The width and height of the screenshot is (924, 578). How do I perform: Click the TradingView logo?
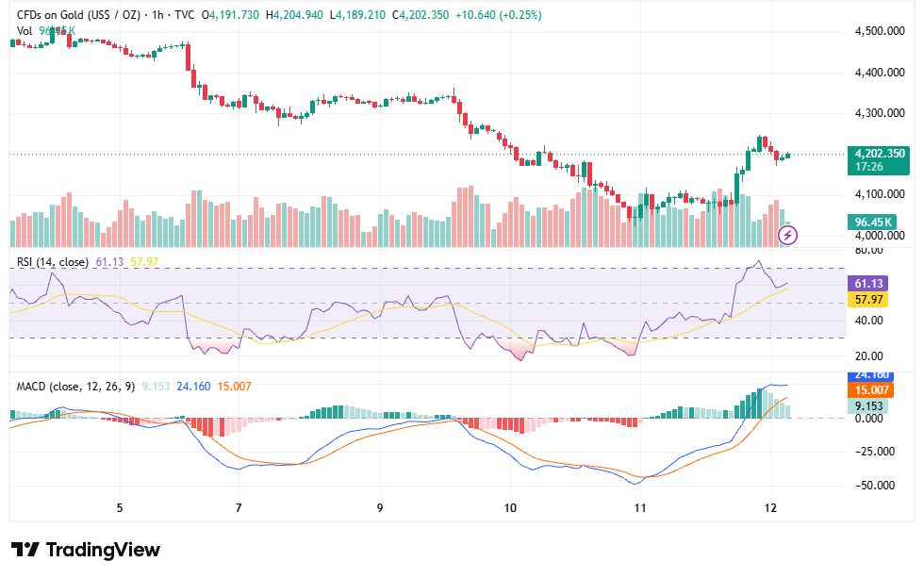(x=86, y=550)
